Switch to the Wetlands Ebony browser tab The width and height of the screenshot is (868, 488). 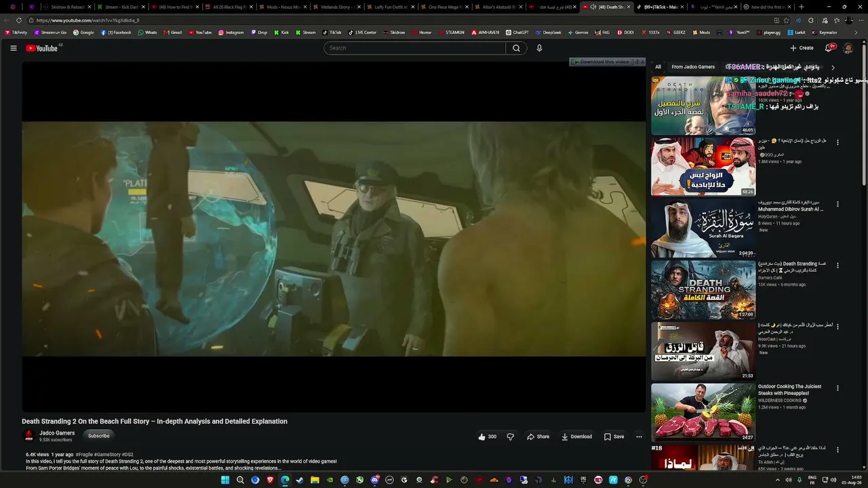click(336, 7)
